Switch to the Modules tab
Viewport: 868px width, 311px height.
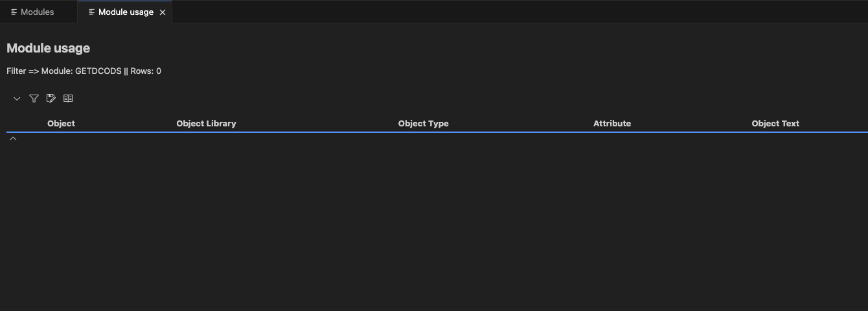pyautogui.click(x=38, y=12)
